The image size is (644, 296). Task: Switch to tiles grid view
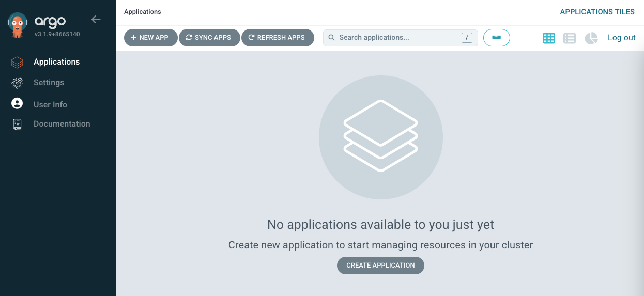[549, 38]
